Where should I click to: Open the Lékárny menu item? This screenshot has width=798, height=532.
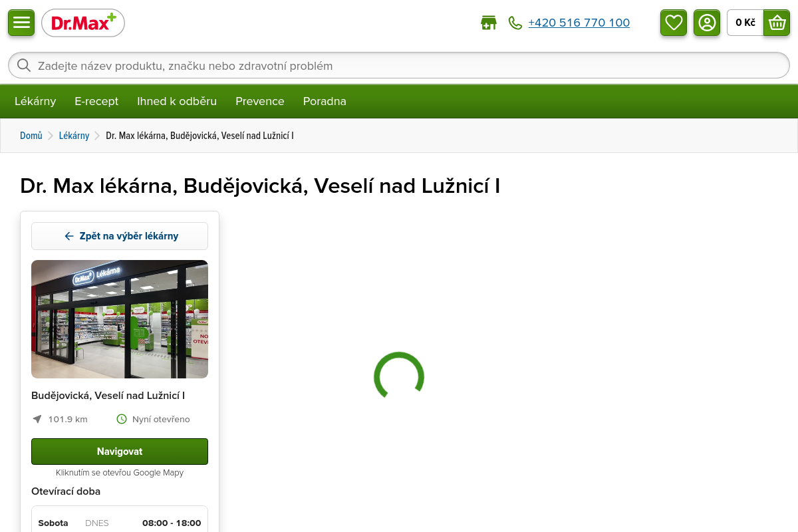tap(35, 101)
